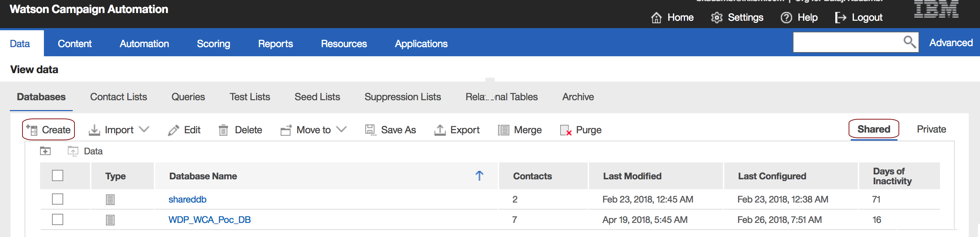980x237 pixels.
Task: Click the Delete trash can icon
Action: pyautogui.click(x=223, y=130)
